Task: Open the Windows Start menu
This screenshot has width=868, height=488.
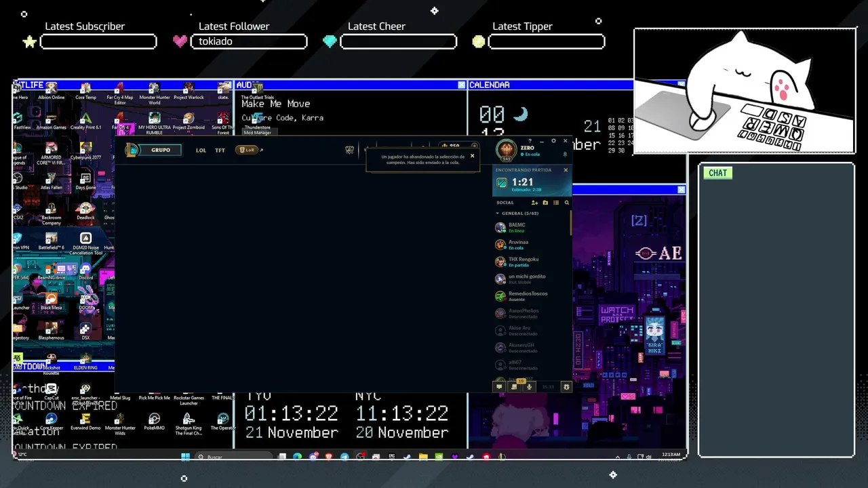Action: pyautogui.click(x=185, y=457)
